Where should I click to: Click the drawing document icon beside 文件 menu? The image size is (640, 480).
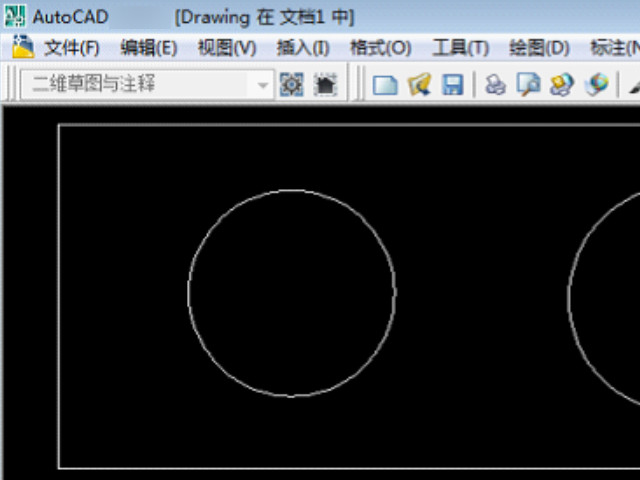tap(23, 47)
